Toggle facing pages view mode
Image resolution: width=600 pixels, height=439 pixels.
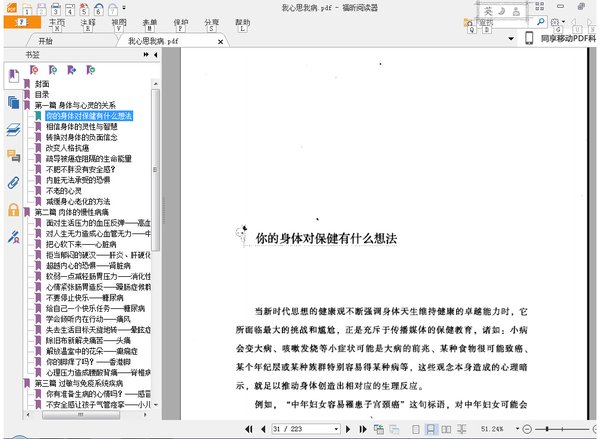click(447, 429)
